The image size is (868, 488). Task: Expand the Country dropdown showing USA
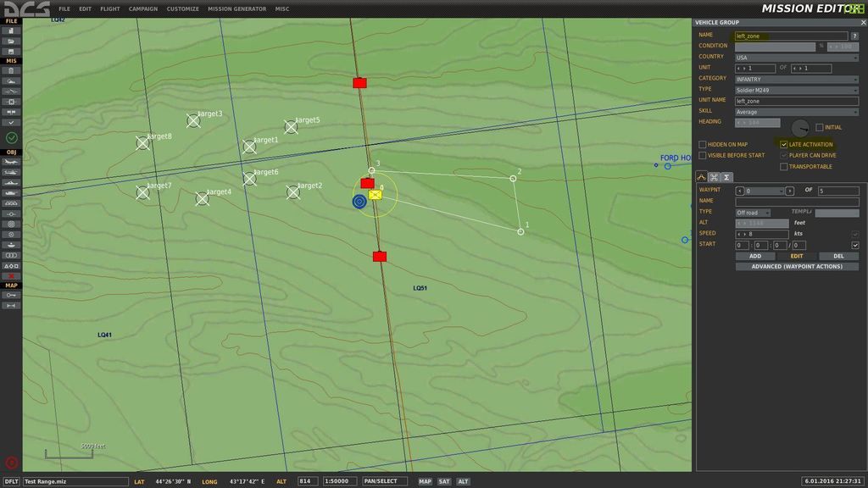(797, 58)
